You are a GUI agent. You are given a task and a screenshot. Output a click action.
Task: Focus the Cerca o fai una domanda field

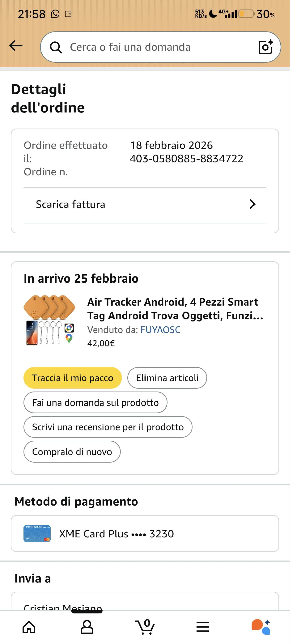tap(156, 47)
